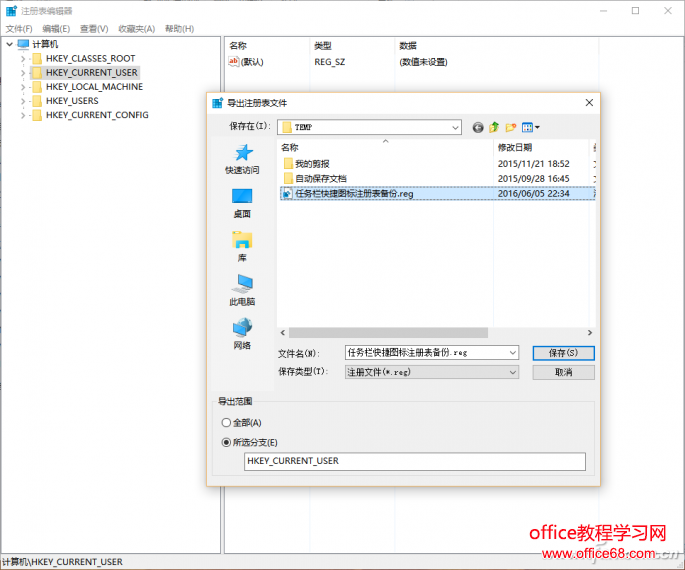Select HKEY_CLASSES_ROOT in the registry tree
The image size is (685, 570).
(90, 59)
